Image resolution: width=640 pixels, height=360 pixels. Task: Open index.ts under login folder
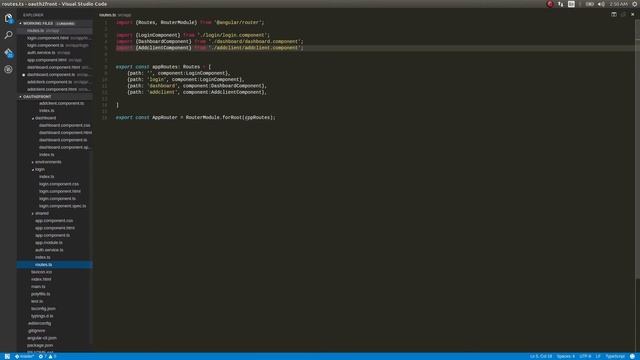[47, 177]
